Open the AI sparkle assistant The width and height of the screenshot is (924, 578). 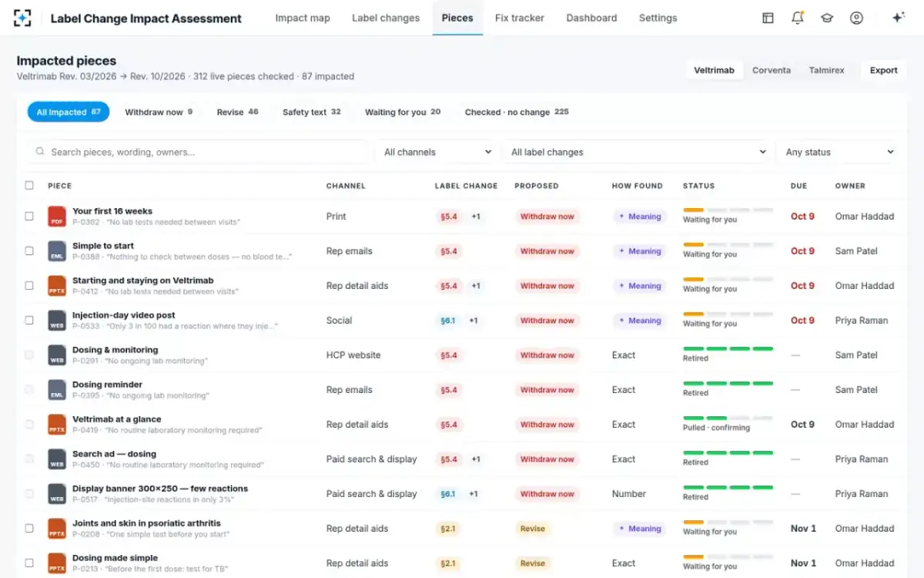point(898,18)
